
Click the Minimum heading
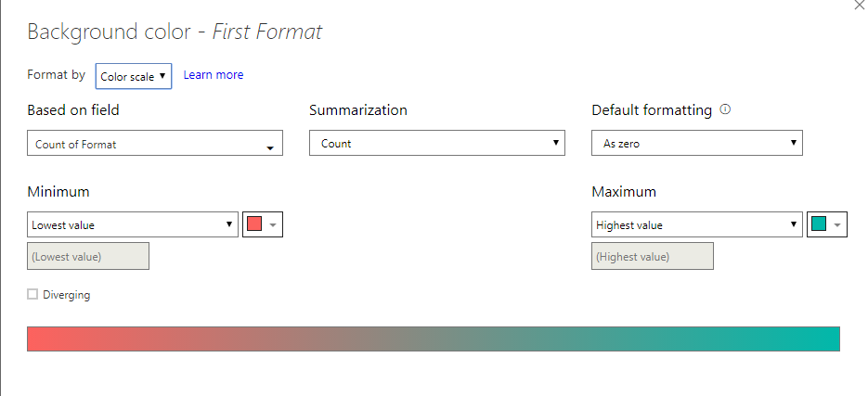(58, 192)
